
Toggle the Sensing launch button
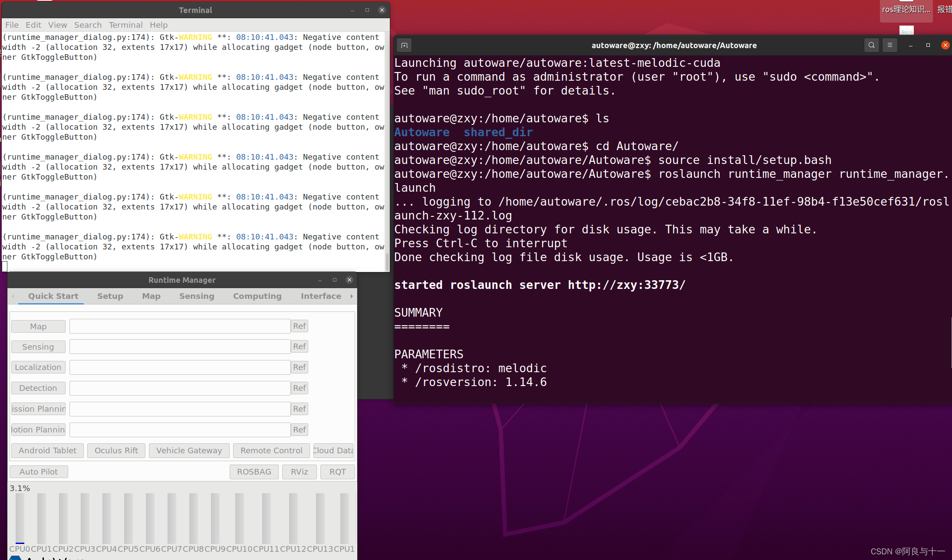point(38,347)
